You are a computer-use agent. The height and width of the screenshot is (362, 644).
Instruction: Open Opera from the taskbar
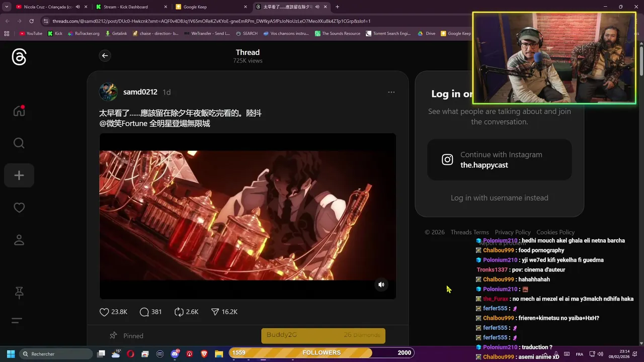130,353
